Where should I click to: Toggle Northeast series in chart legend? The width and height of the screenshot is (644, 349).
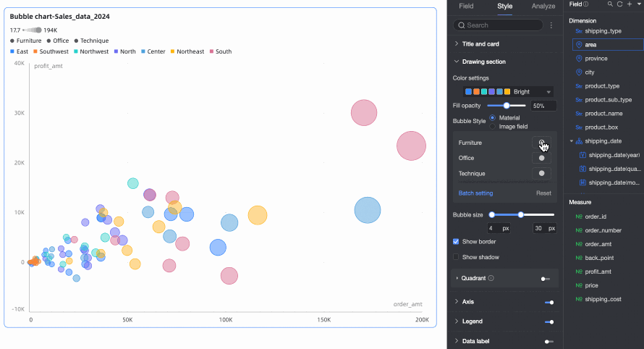pyautogui.click(x=187, y=51)
